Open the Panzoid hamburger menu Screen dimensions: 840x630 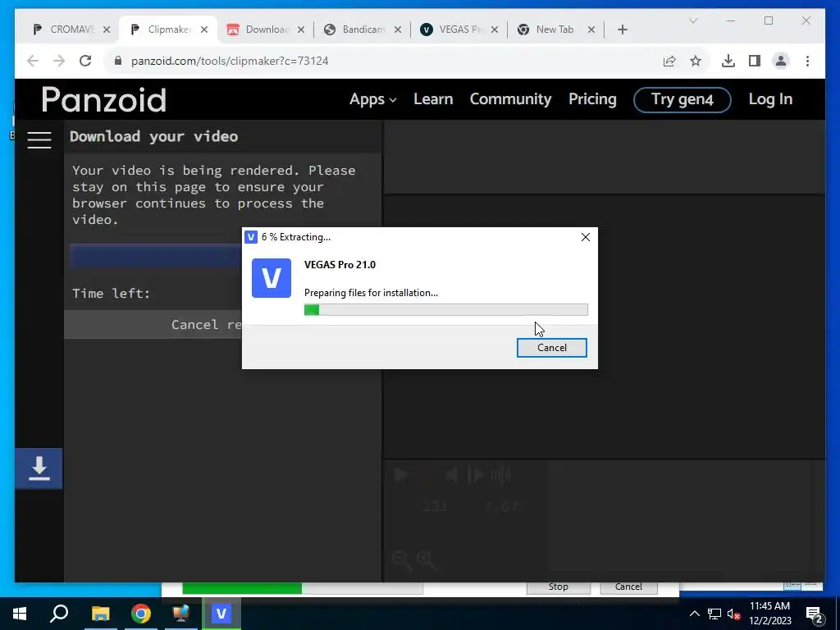tap(39, 139)
